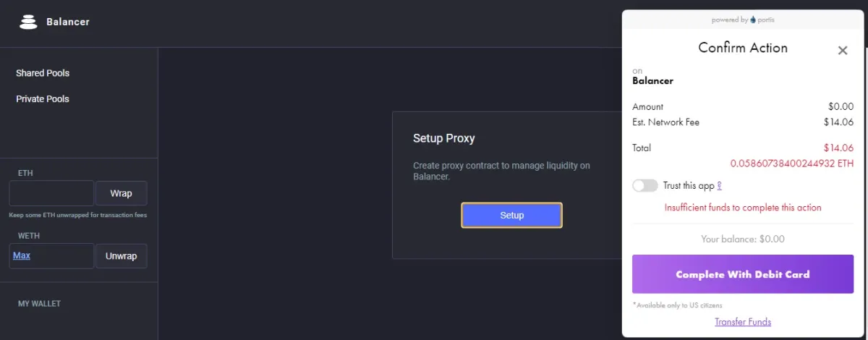Click the Max link in WETH field
868x340 pixels.
[x=22, y=255]
